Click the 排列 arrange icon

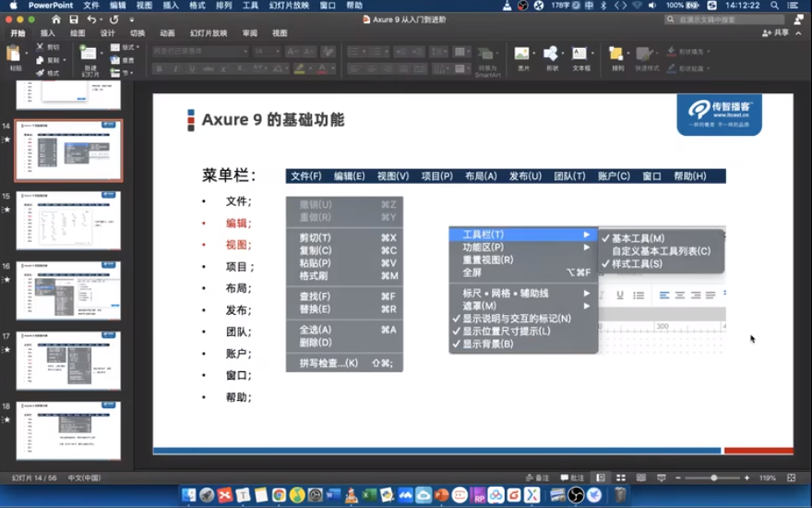tap(617, 55)
